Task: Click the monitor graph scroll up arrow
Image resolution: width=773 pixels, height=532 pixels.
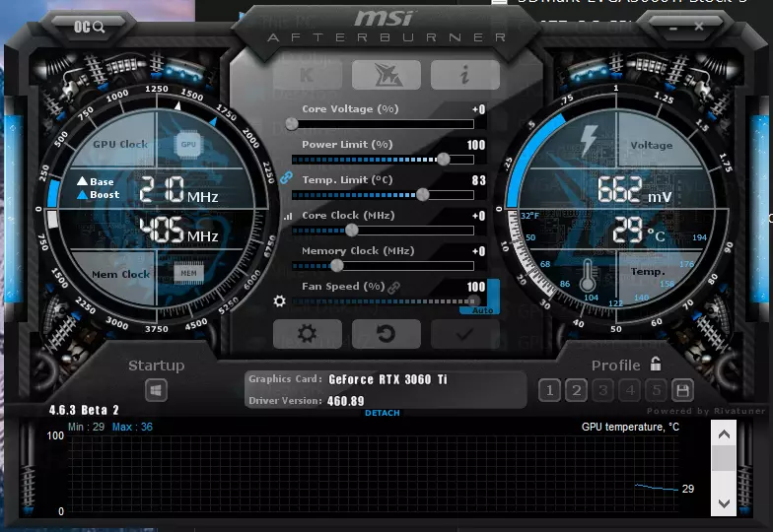Action: (724, 433)
